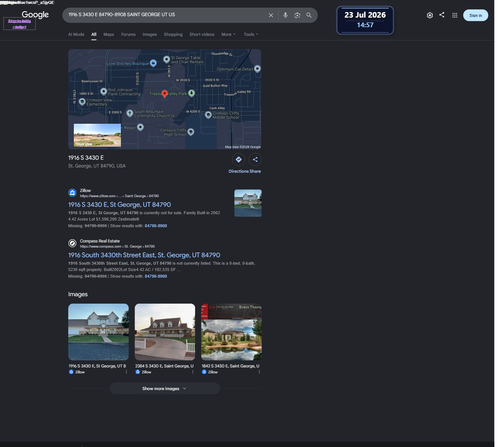Click 84790-8908 link under Zillow result

click(x=156, y=226)
